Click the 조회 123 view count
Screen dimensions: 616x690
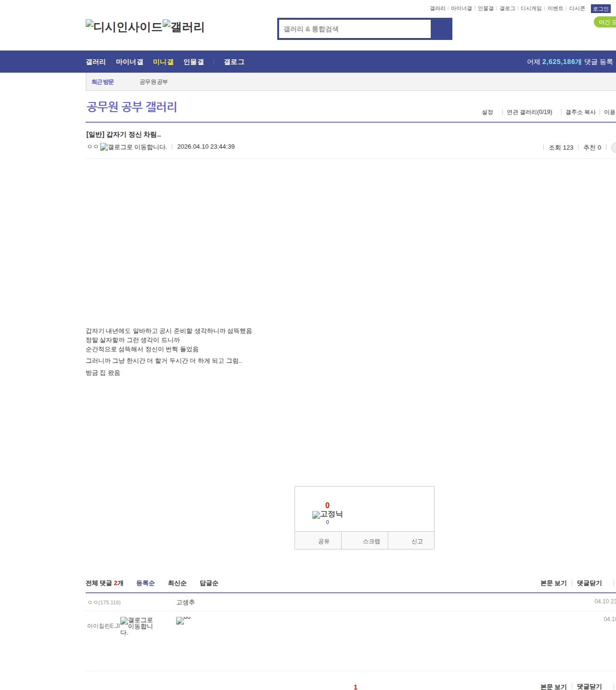coord(561,148)
